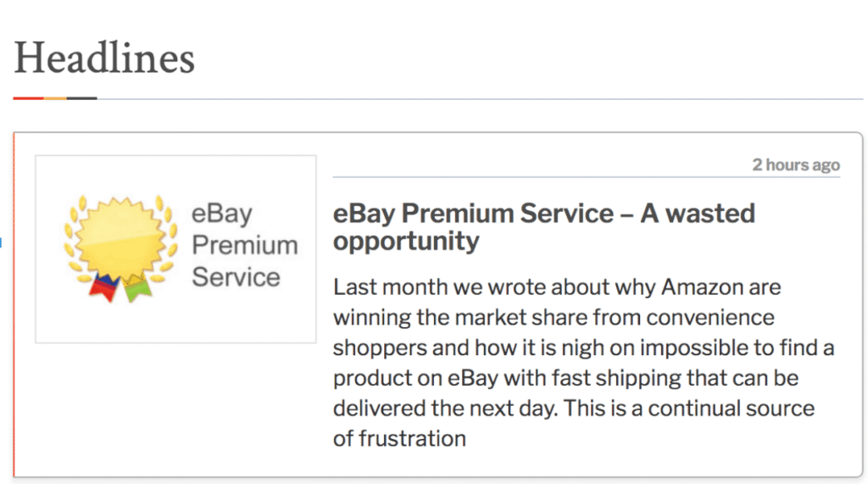This screenshot has width=868, height=484.
Task: Click the divider line below the timestamp
Action: pos(586,177)
